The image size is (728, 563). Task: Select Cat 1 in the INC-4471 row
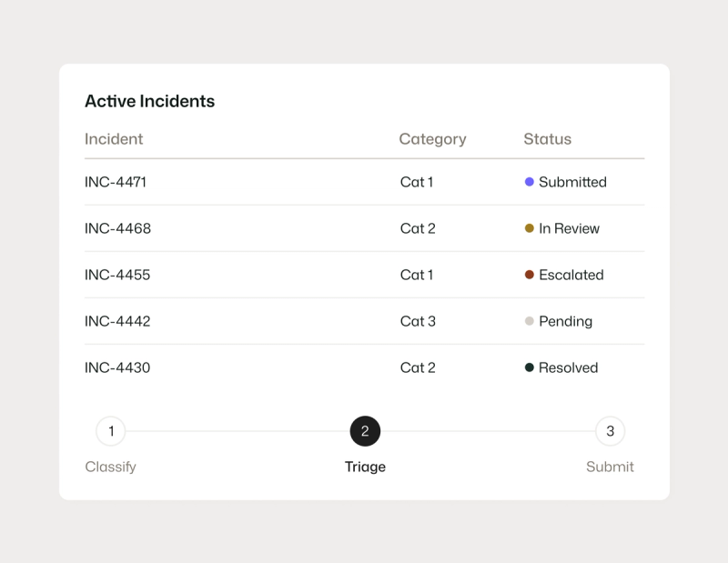point(417,182)
